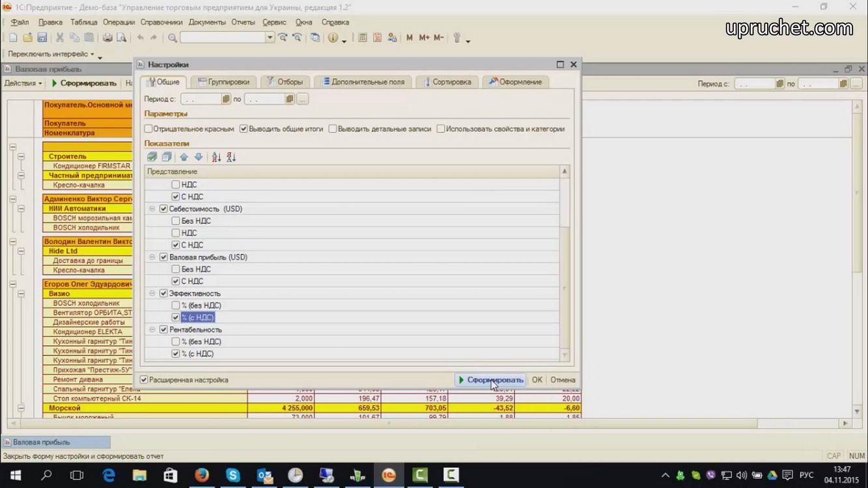Open Переключить интерфейс dropdown
The height and width of the screenshot is (488, 868).
coord(52,54)
